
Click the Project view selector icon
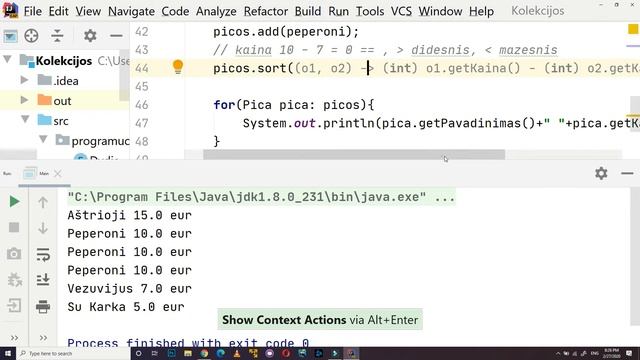point(10,36)
